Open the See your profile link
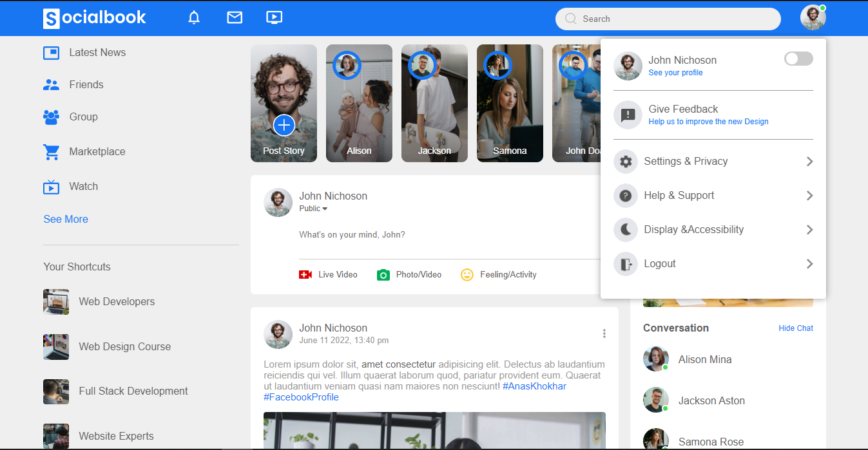 coord(675,73)
